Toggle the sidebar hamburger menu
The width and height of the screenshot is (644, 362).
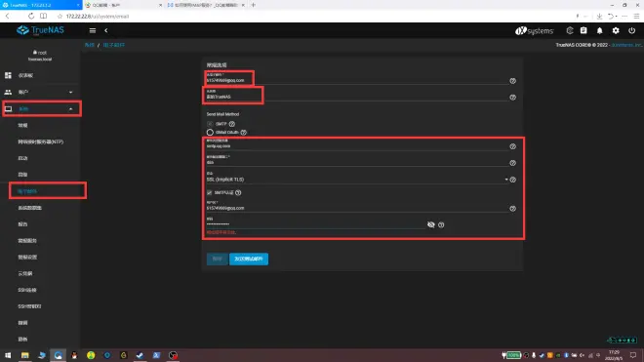93,30
